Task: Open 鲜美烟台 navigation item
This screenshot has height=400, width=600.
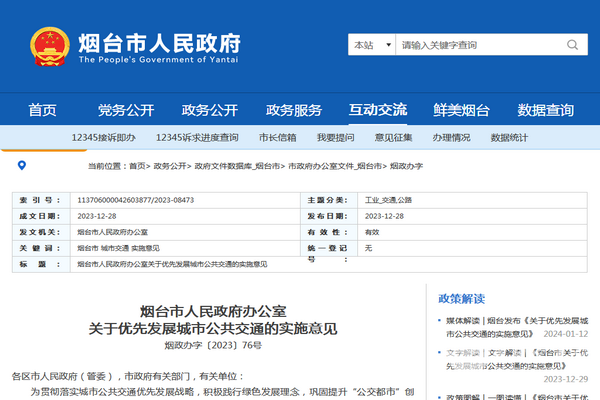Action: (x=462, y=110)
